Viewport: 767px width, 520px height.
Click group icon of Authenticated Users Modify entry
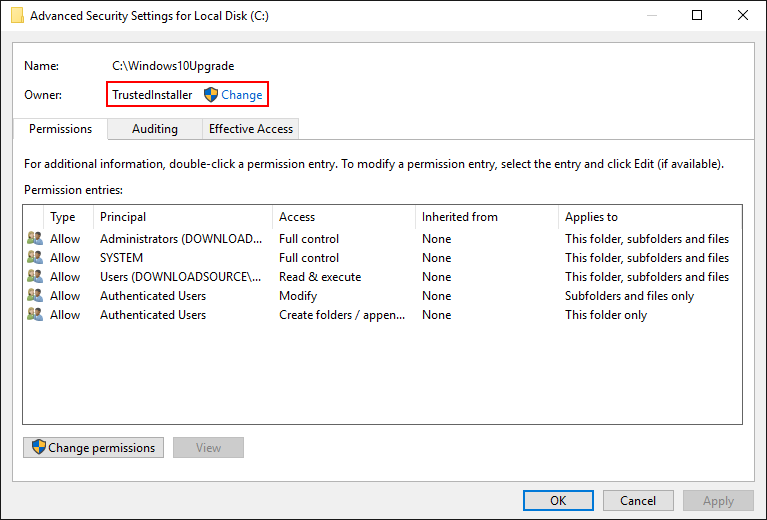[35, 296]
